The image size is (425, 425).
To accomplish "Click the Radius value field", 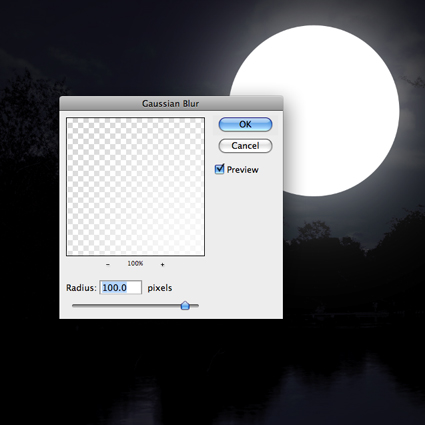I will click(121, 287).
